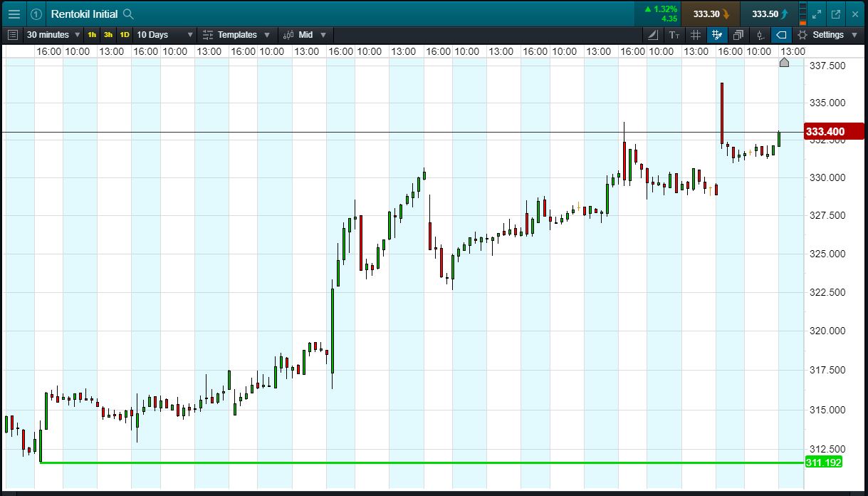Image resolution: width=868 pixels, height=496 pixels.
Task: Close the chart with the X icon
Action: (x=855, y=14)
